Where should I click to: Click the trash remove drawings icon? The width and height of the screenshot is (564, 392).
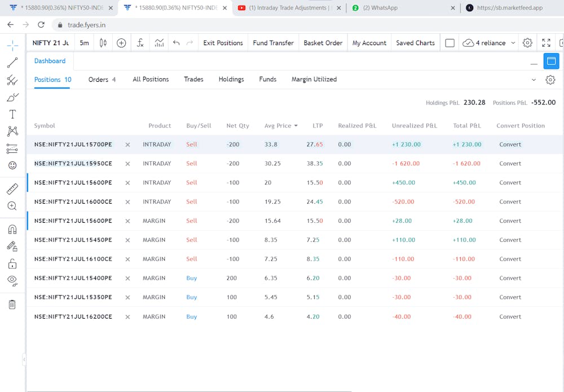coord(12,305)
